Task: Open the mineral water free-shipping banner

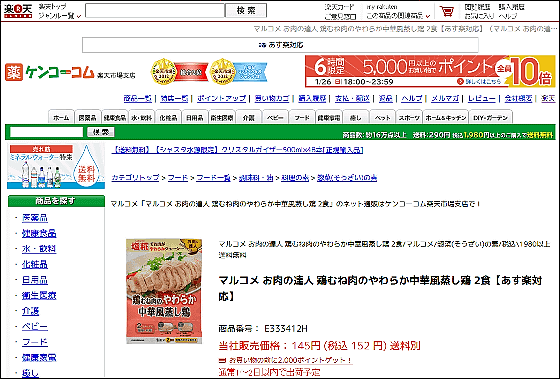Action: [x=56, y=166]
